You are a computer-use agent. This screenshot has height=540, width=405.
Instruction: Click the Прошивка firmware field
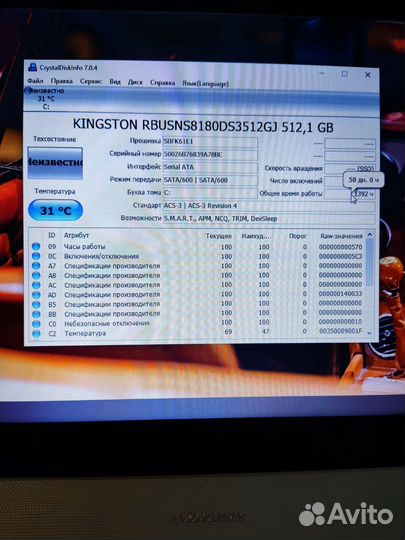[210, 142]
